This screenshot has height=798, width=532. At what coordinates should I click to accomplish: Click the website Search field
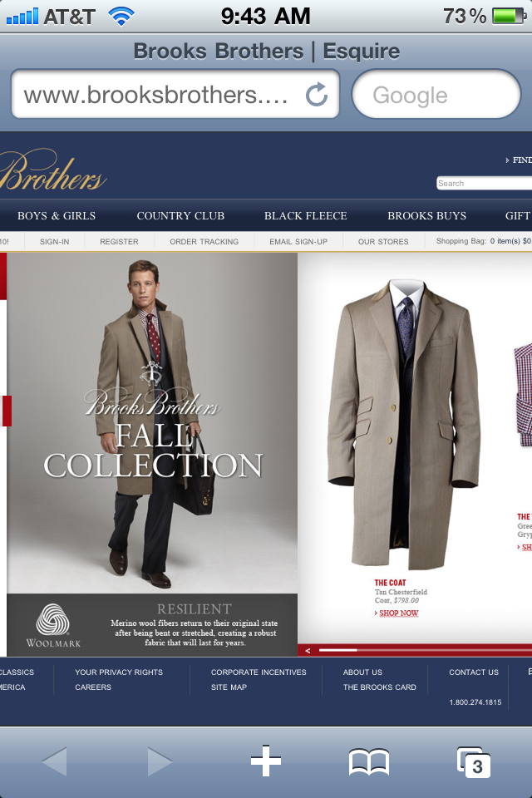click(484, 183)
